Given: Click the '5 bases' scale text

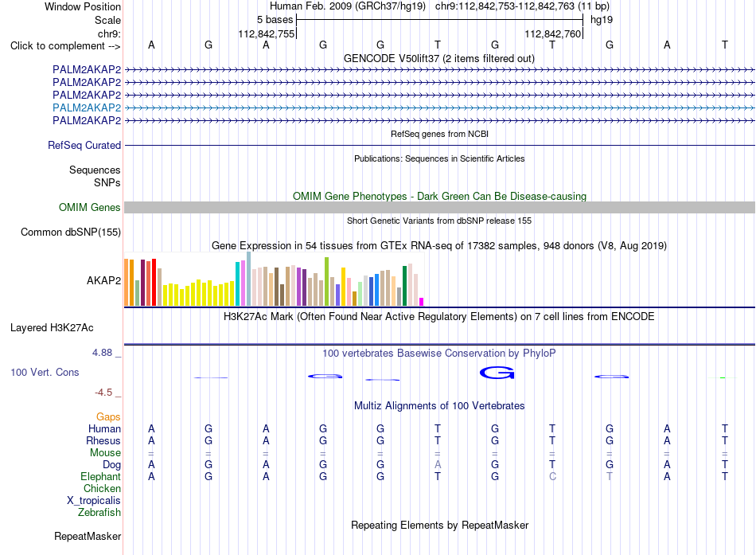Looking at the screenshot, I should tap(275, 20).
